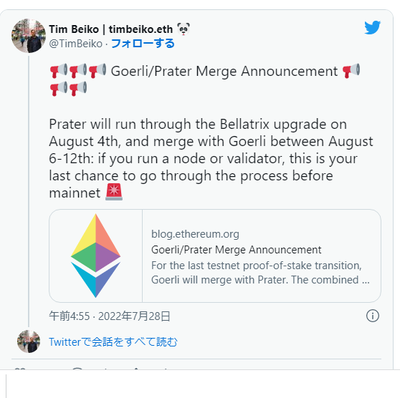
Task: Open the card title Goerli/Prater Merge Announcement
Action: pyautogui.click(x=236, y=250)
